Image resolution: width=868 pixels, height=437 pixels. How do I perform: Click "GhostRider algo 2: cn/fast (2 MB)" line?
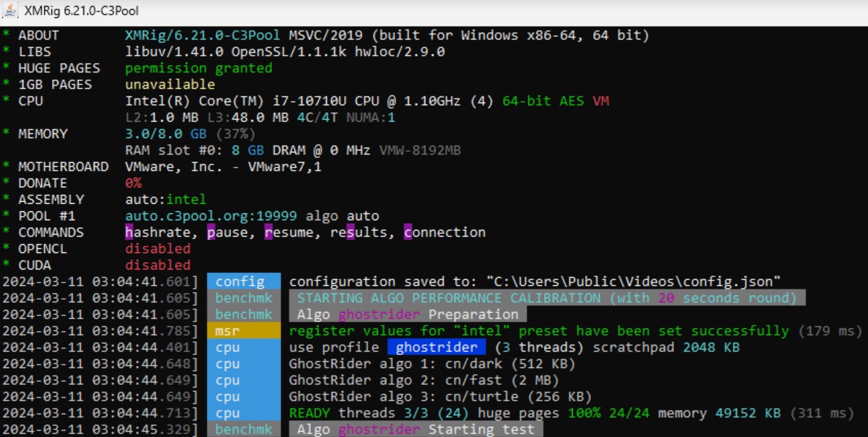424,380
